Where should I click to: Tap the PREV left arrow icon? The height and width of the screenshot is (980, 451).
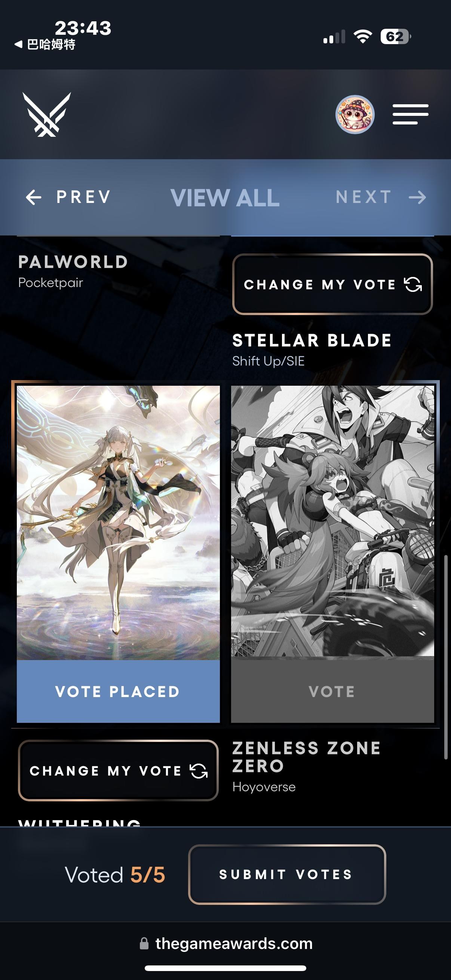point(34,197)
